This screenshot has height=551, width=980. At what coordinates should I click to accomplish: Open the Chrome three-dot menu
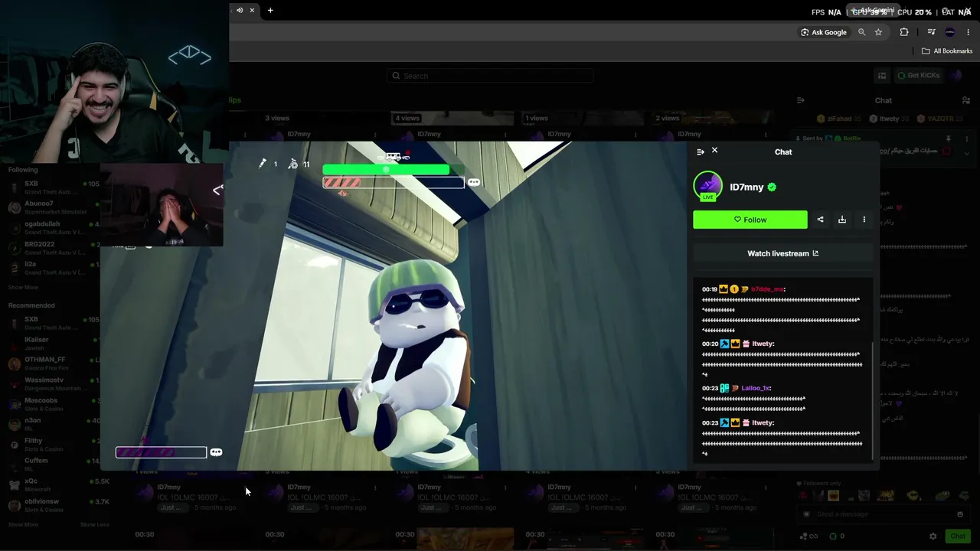pyautogui.click(x=969, y=32)
